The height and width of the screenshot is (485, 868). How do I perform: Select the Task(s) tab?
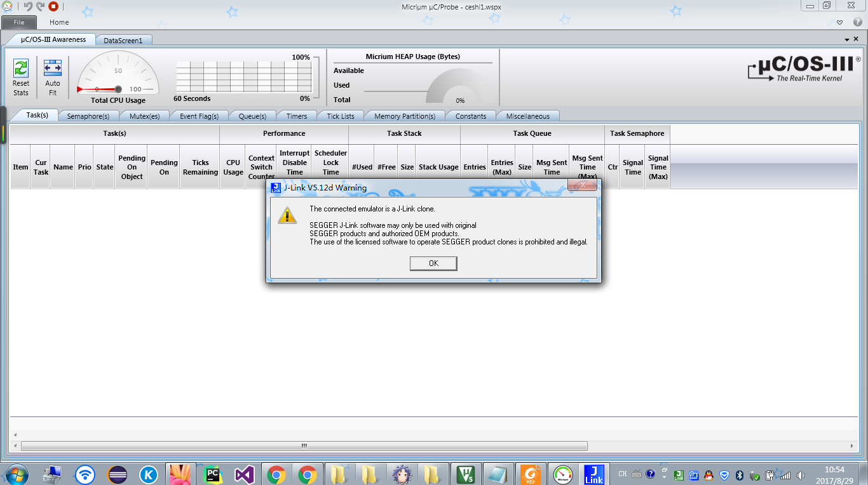pyautogui.click(x=37, y=115)
